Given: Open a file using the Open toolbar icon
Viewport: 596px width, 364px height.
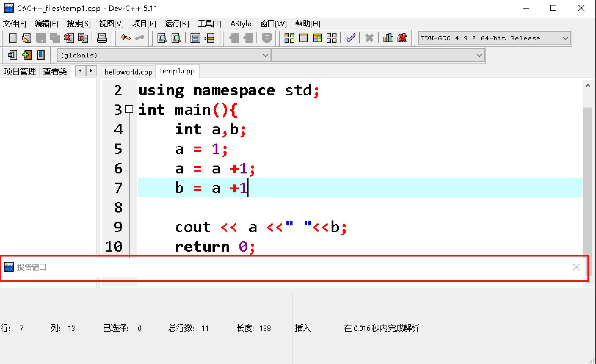Looking at the screenshot, I should click(26, 38).
